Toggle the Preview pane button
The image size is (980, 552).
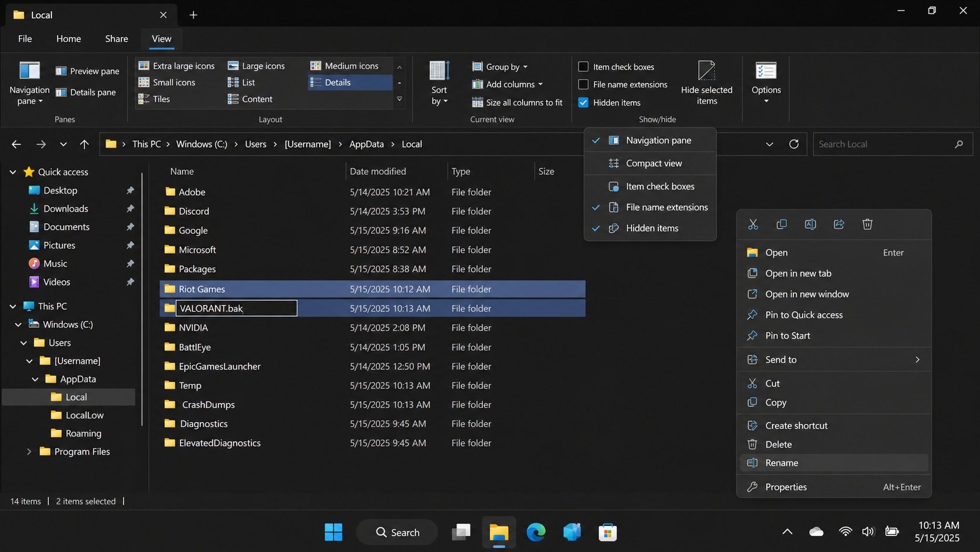click(x=87, y=71)
